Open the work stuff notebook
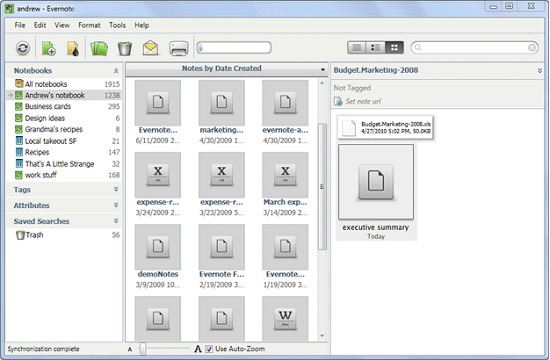This screenshot has height=360, width=550. click(x=64, y=175)
